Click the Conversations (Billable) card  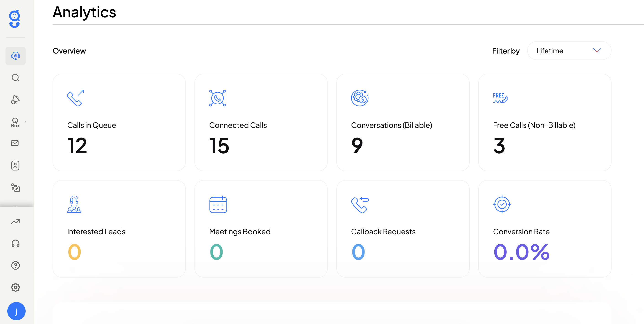[402, 122]
